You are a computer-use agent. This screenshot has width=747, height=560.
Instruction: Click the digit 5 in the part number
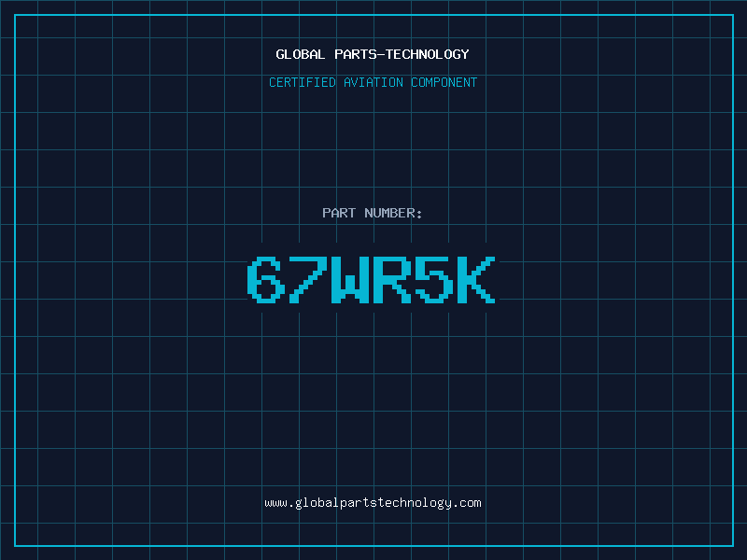point(435,280)
